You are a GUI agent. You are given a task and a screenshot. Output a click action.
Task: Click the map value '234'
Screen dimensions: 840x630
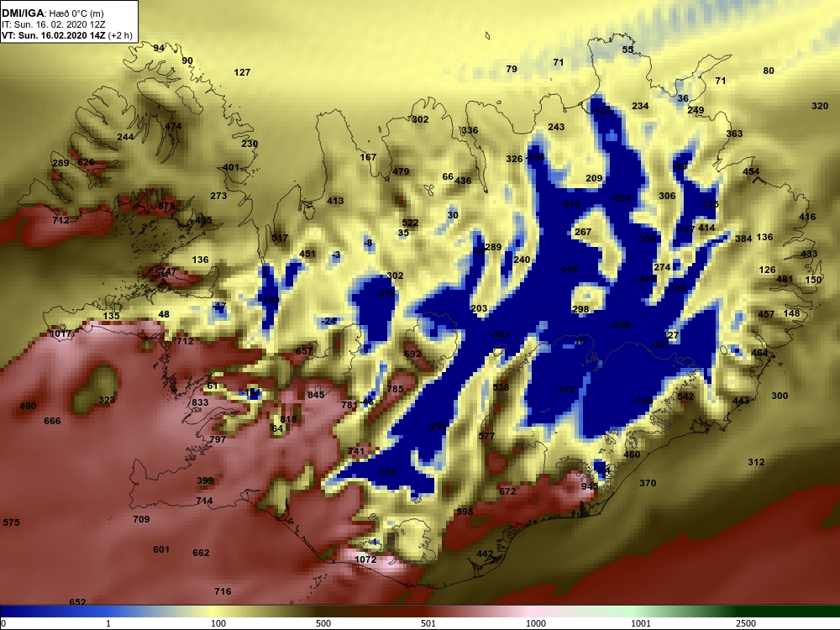(x=640, y=106)
